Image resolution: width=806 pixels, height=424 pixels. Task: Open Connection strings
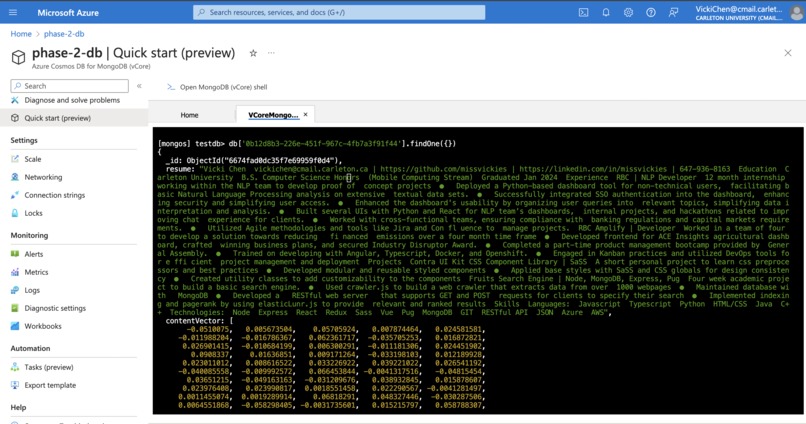pyautogui.click(x=54, y=195)
